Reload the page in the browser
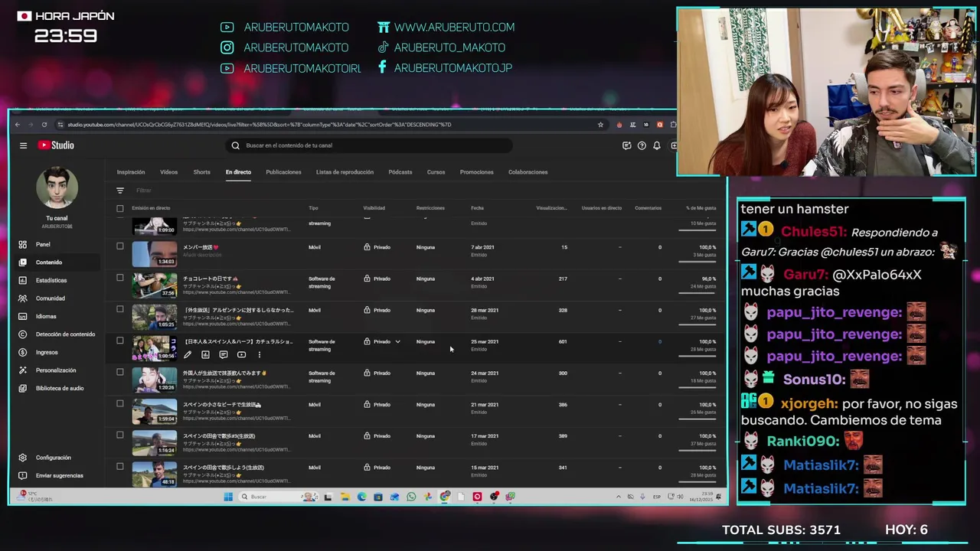This screenshot has height=551, width=980. pyautogui.click(x=44, y=125)
